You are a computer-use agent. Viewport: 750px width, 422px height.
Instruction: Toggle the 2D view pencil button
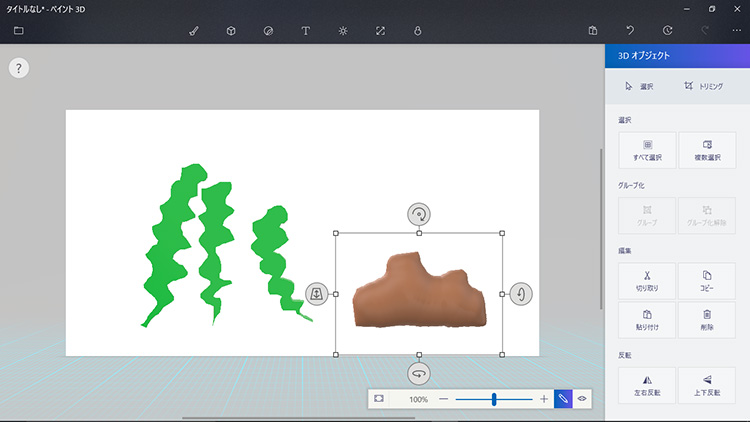[x=563, y=399]
